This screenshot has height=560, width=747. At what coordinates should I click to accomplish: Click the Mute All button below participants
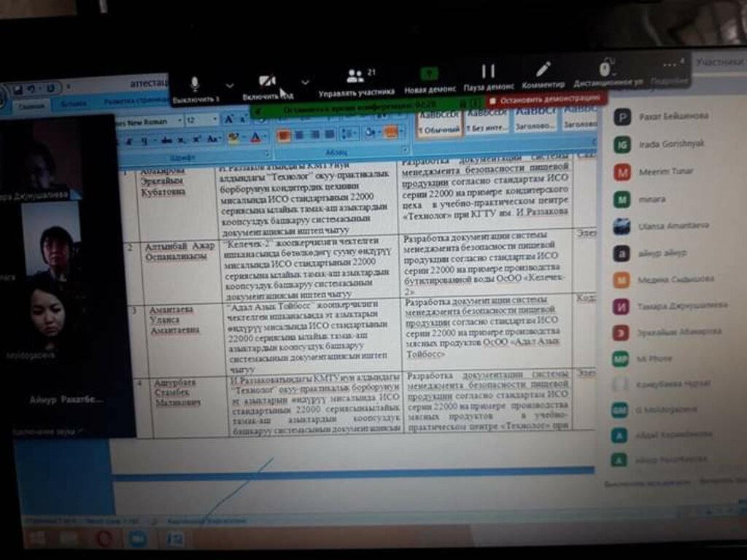point(646,483)
